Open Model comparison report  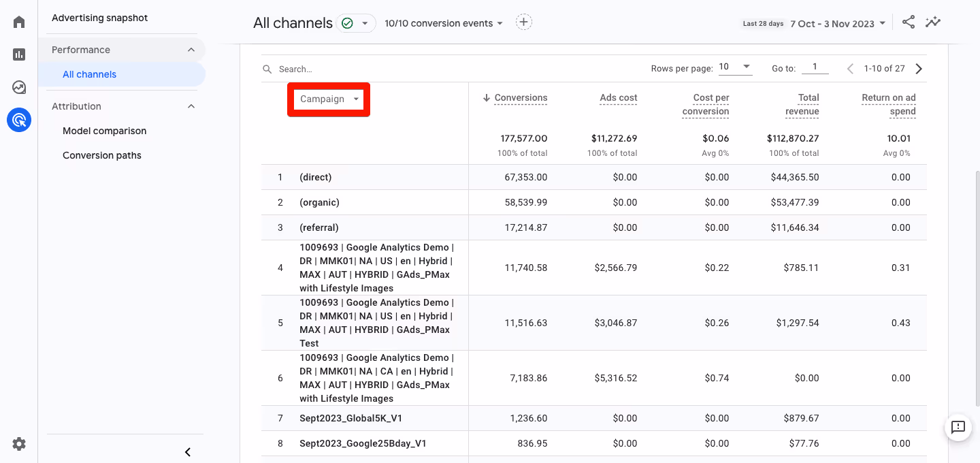click(104, 131)
